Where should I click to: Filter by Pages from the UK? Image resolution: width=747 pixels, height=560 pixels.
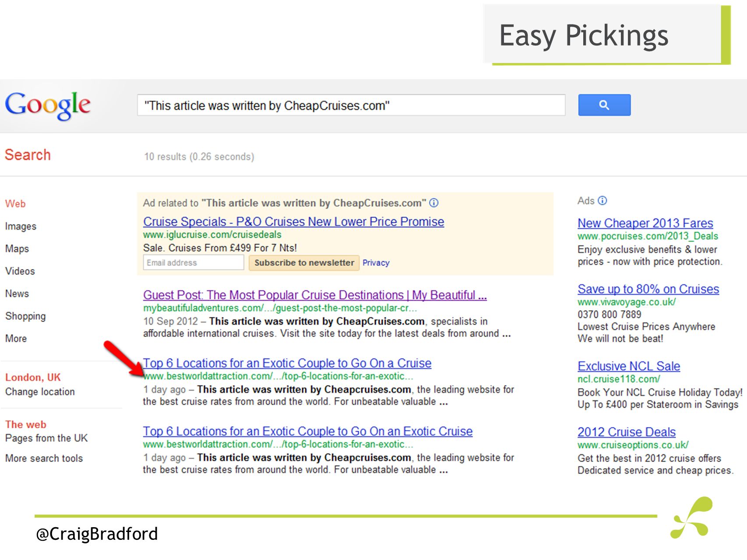click(46, 438)
